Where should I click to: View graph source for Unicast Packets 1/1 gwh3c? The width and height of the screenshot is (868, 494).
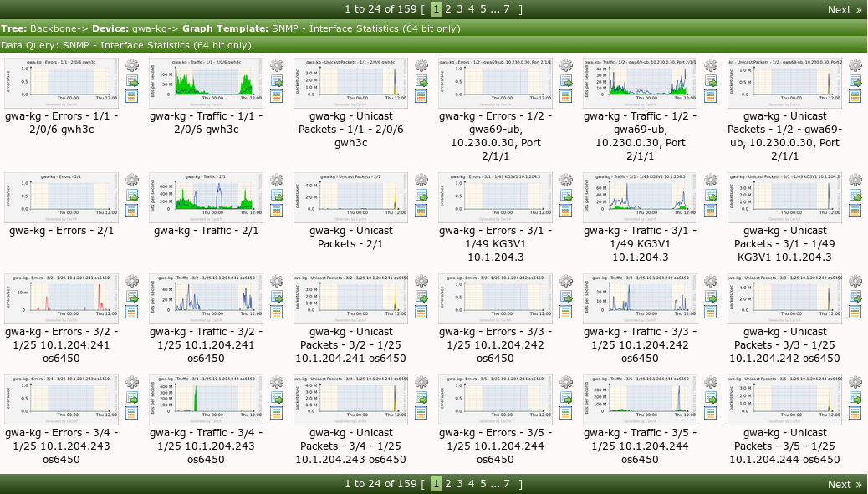(421, 96)
